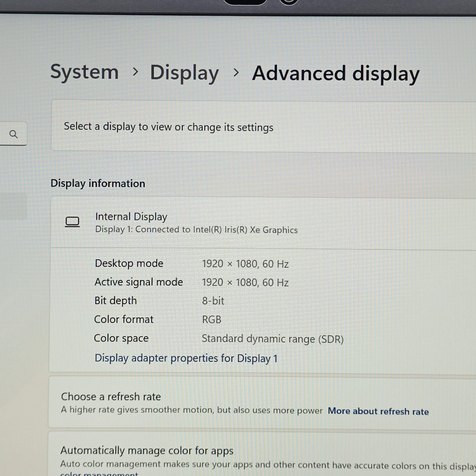Click the Desktop mode value 1920 × 1080
Image resolution: width=476 pixels, height=476 pixels.
(x=245, y=264)
